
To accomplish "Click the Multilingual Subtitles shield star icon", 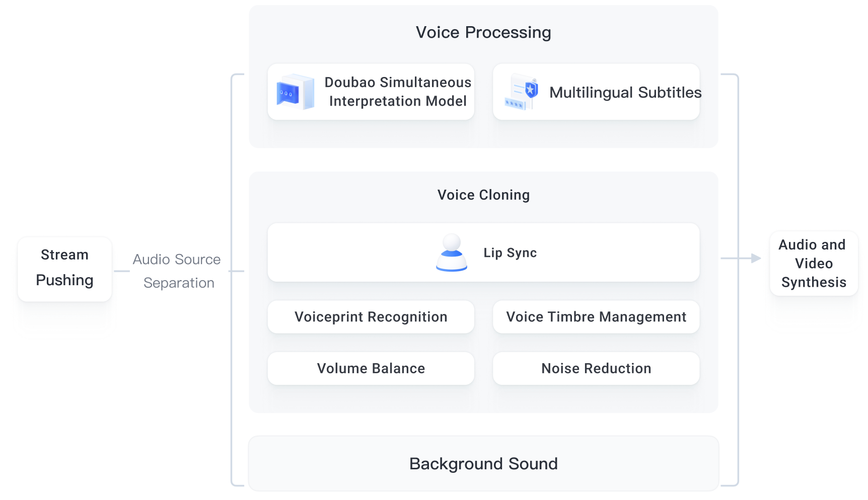I will (x=522, y=92).
